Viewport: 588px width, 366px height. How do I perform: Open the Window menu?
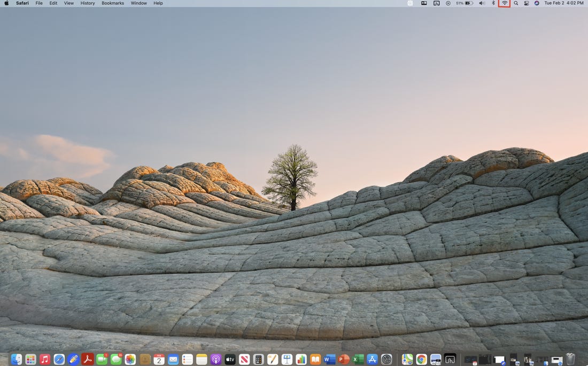(x=139, y=3)
